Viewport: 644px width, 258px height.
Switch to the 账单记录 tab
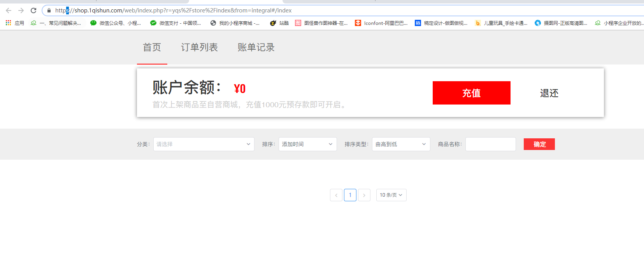coord(256,47)
